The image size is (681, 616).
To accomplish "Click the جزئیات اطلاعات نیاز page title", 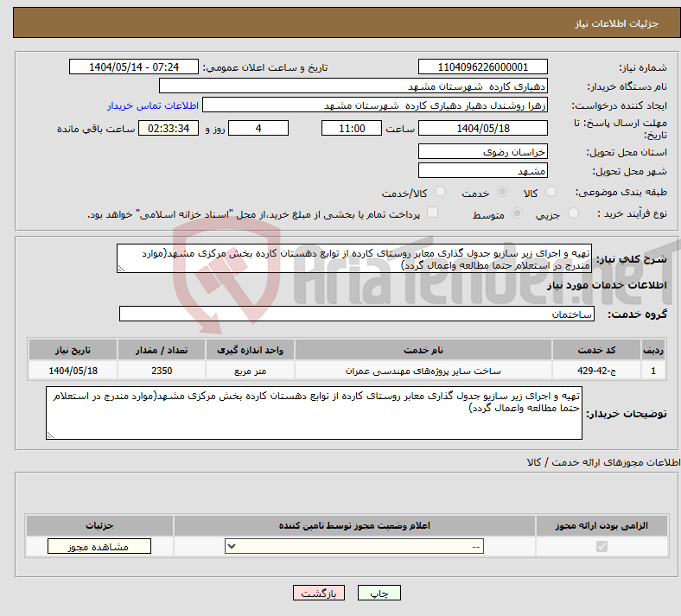I will pos(617,23).
